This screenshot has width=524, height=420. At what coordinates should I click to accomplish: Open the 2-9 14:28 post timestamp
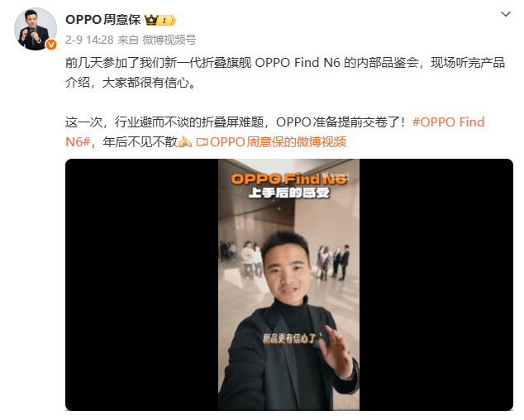click(x=89, y=40)
